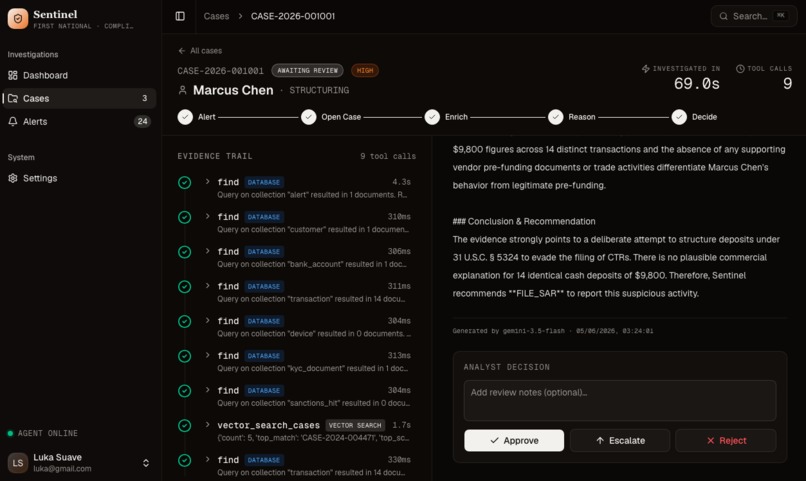Click the Sentinel shield logo

pos(18,18)
